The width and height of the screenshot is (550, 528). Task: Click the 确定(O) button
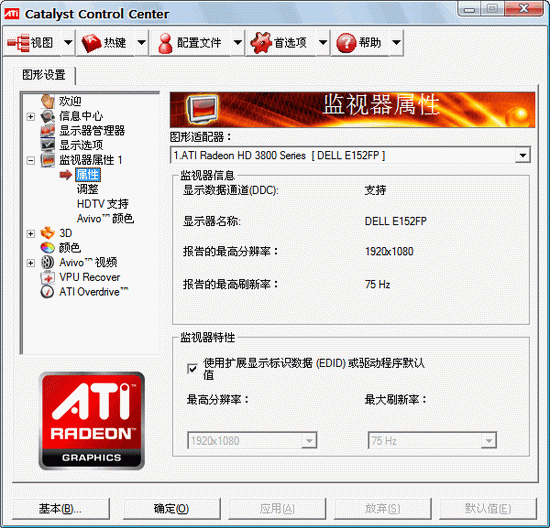(172, 508)
